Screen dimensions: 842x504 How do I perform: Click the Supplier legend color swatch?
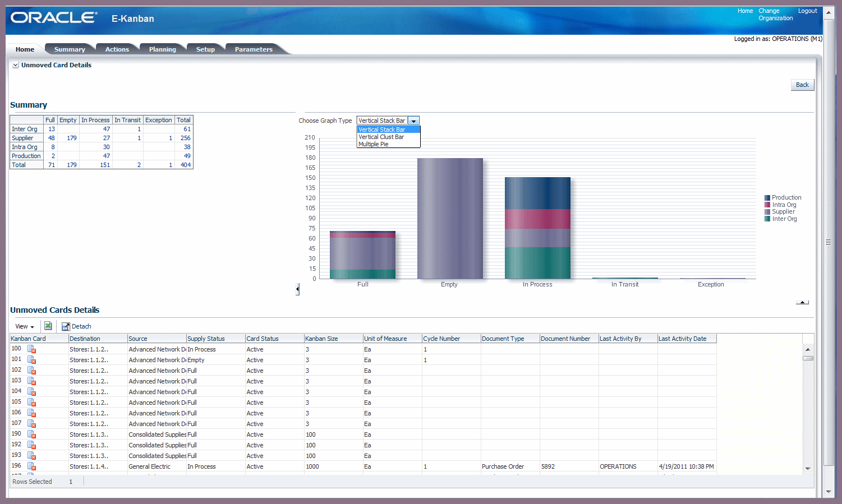pyautogui.click(x=767, y=212)
